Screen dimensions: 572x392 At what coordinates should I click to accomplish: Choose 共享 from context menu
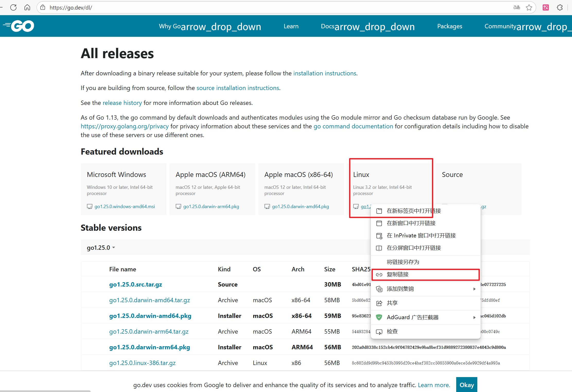pyautogui.click(x=426, y=303)
